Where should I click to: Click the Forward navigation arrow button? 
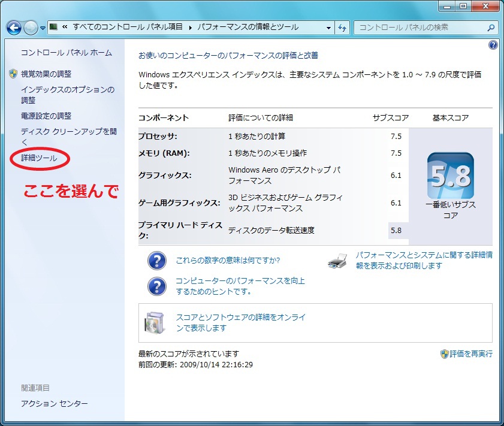pyautogui.click(x=31, y=28)
